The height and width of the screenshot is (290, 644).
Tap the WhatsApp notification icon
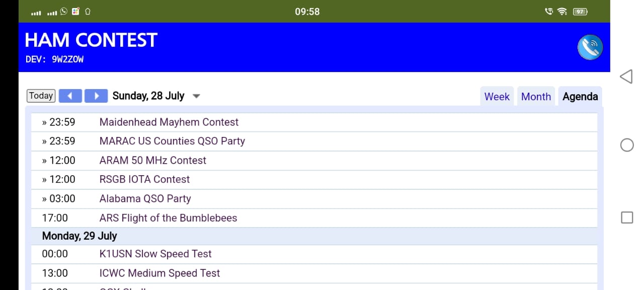point(63,11)
